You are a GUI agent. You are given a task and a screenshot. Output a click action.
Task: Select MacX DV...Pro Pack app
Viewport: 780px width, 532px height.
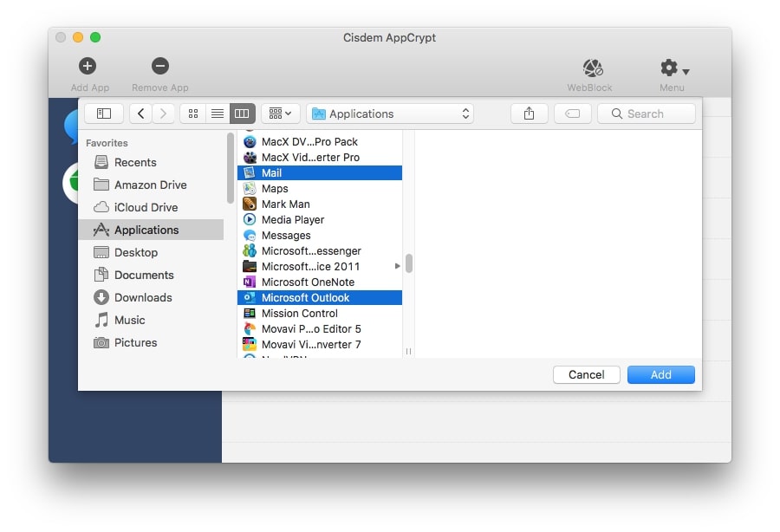320,142
